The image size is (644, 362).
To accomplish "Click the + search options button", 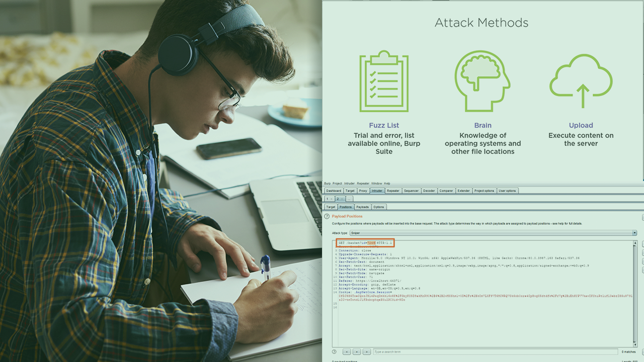I will pos(357,351).
